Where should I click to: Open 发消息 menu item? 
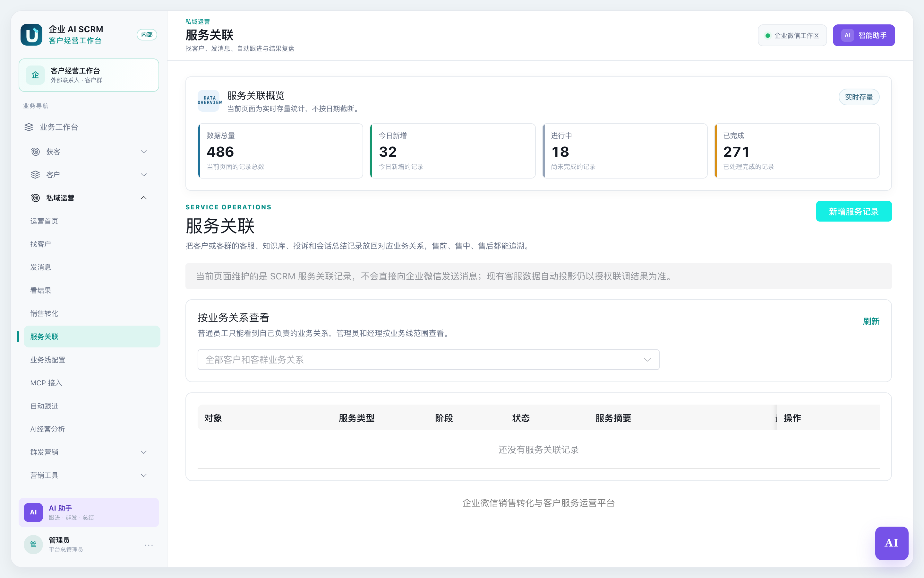click(92, 267)
